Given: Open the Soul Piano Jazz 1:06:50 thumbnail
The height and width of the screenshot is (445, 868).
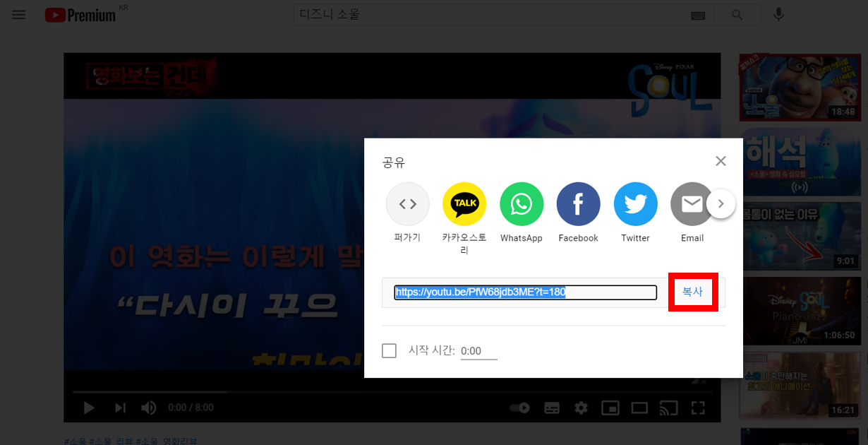Looking at the screenshot, I should pyautogui.click(x=800, y=311).
